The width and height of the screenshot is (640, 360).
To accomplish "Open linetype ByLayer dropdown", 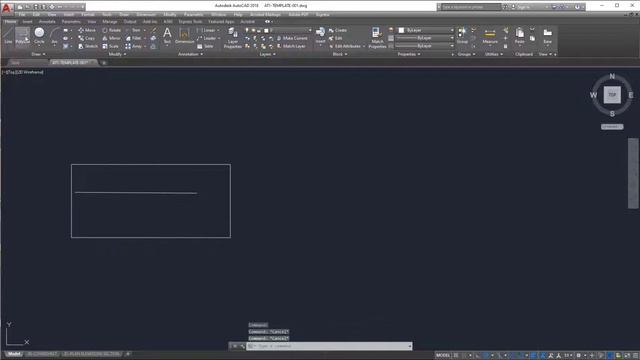I will [x=424, y=46].
